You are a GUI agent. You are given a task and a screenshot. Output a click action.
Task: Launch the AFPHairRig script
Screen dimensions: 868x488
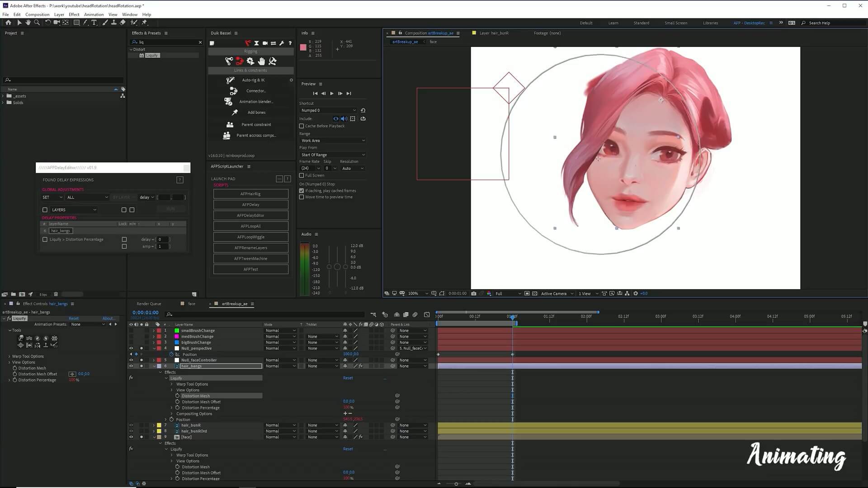pyautogui.click(x=250, y=194)
